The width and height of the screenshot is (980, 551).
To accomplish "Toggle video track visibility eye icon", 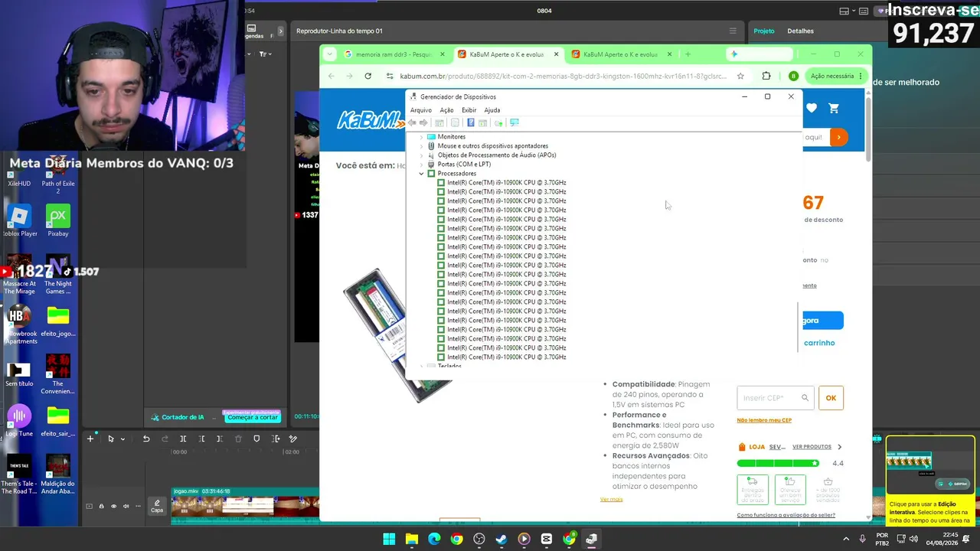I will click(113, 506).
